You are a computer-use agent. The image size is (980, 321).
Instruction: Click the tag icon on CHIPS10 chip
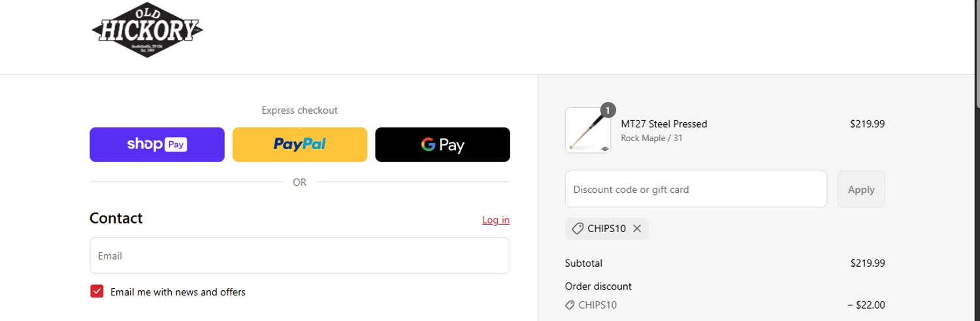pyautogui.click(x=578, y=229)
